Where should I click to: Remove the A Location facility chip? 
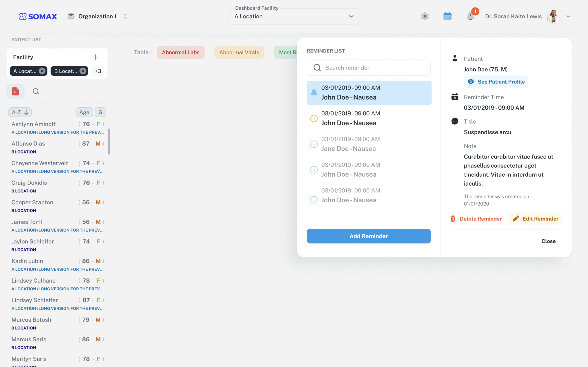pos(42,71)
